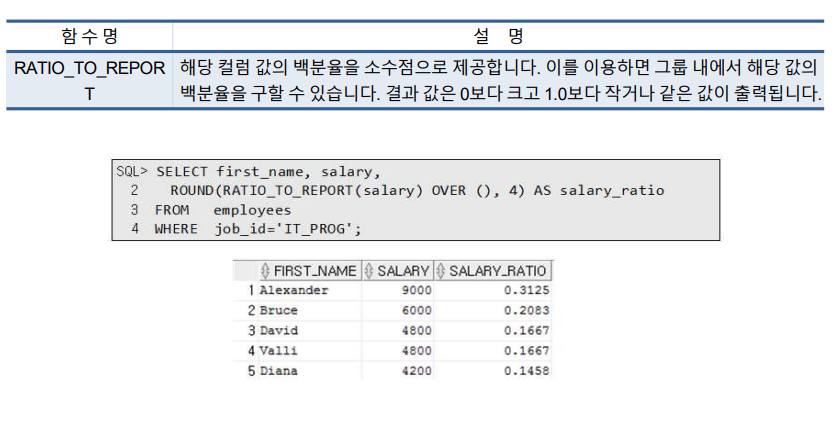Select ratio value 0.1458
838x425 pixels.
click(526, 370)
